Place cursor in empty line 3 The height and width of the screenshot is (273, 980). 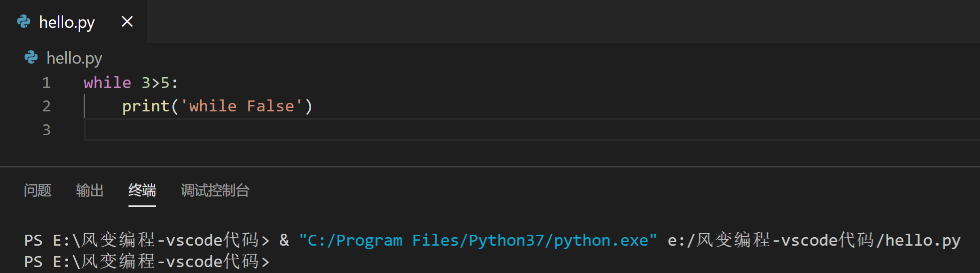532,130
